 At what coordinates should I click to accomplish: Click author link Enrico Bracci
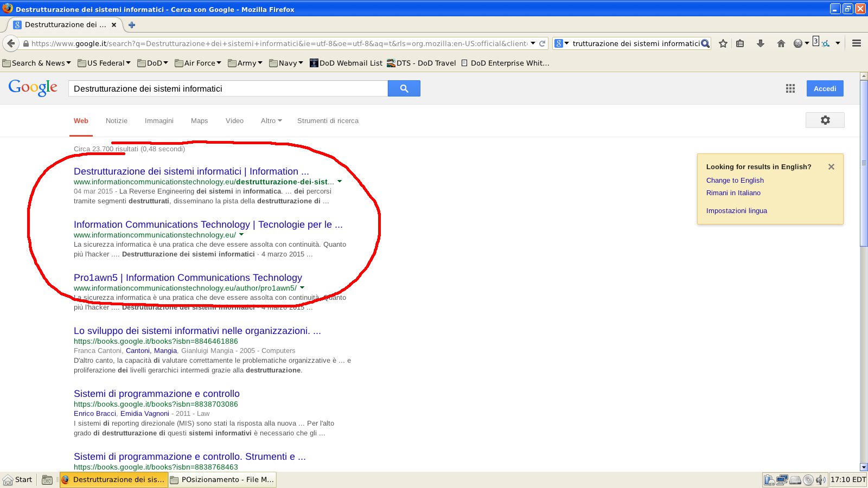click(94, 413)
